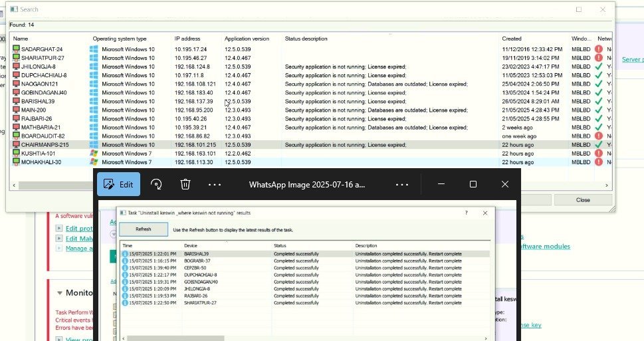Click the red warning icon for SADARGHAT-24
The width and height of the screenshot is (644, 341).
(599, 49)
